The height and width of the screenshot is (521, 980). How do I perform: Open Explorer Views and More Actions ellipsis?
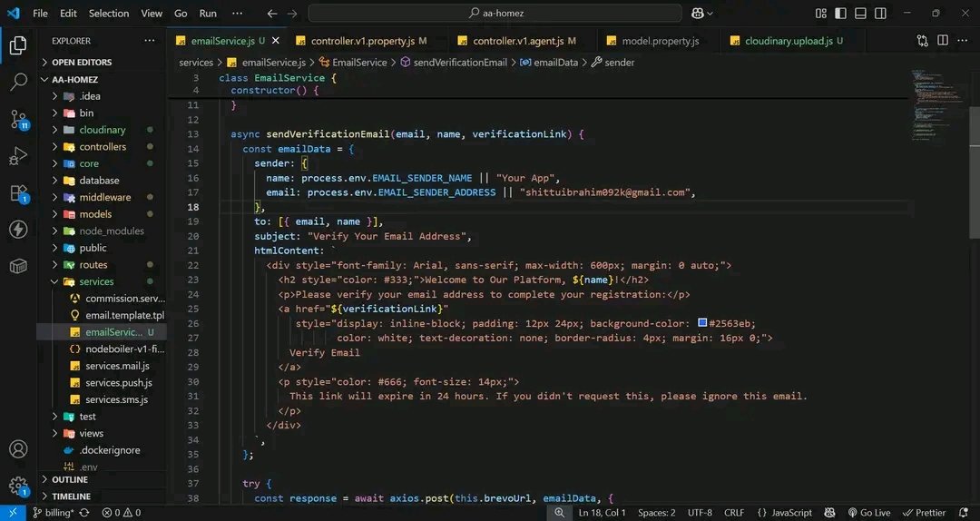[x=150, y=41]
